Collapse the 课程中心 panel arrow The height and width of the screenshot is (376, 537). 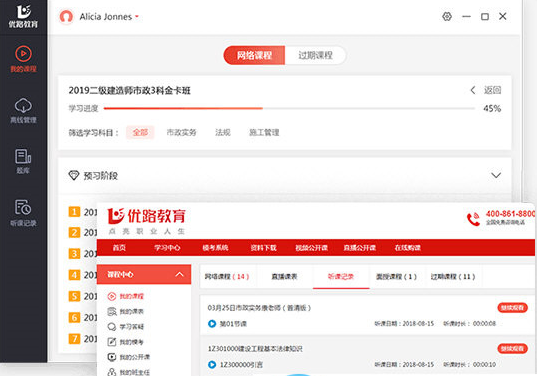(x=179, y=274)
